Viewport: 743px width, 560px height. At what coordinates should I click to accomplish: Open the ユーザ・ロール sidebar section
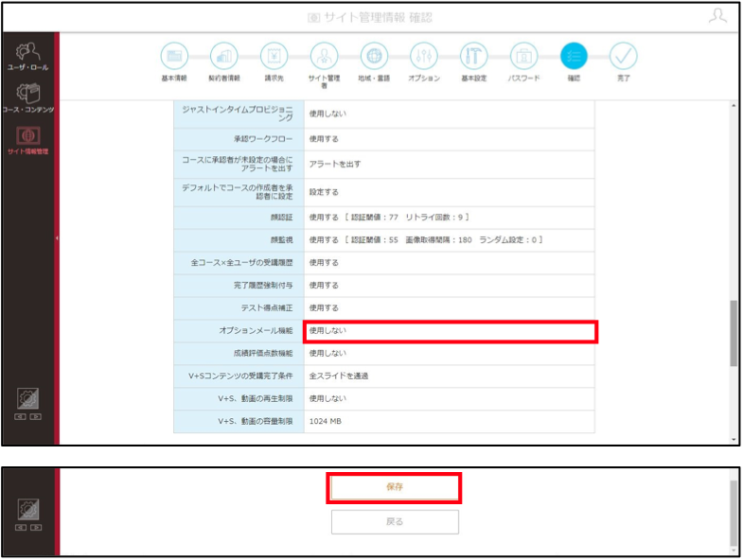click(28, 57)
